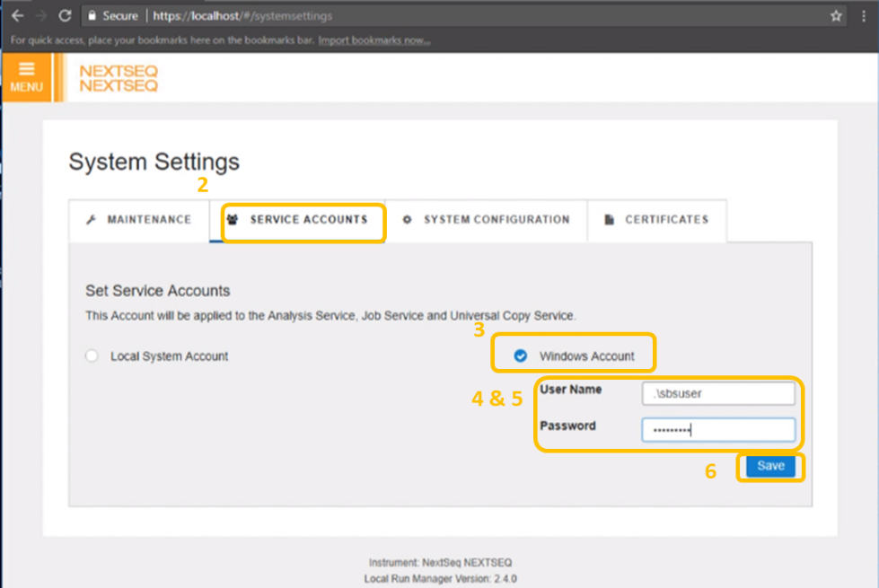Click the browser back arrow
The width and height of the screenshot is (879, 588).
pos(17,16)
